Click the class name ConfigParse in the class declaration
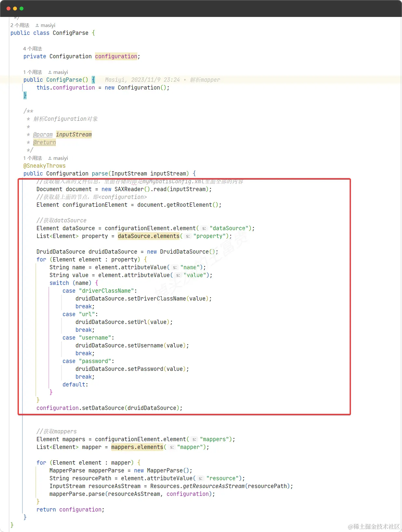This screenshot has height=532, width=402. [x=71, y=33]
